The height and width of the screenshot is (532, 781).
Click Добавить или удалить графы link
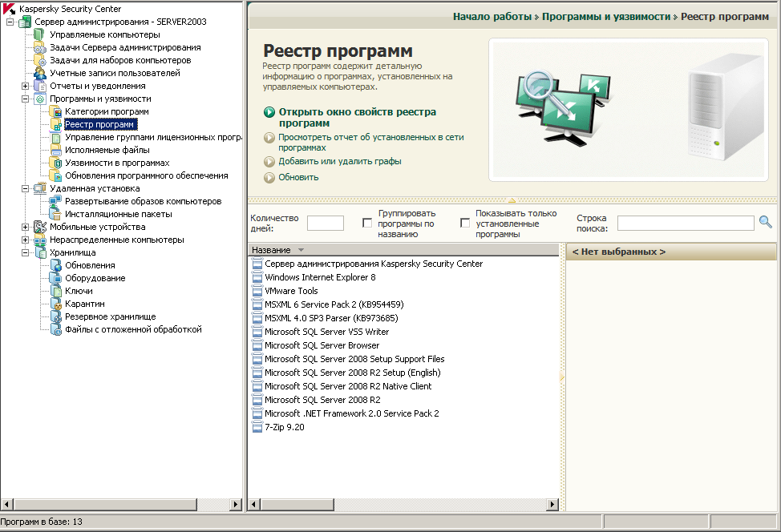[x=340, y=161]
